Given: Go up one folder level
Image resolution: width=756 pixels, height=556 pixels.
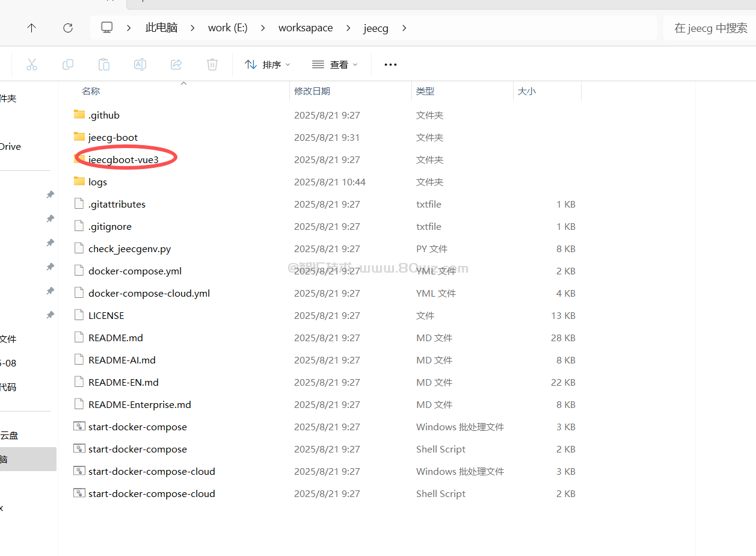Looking at the screenshot, I should [32, 28].
